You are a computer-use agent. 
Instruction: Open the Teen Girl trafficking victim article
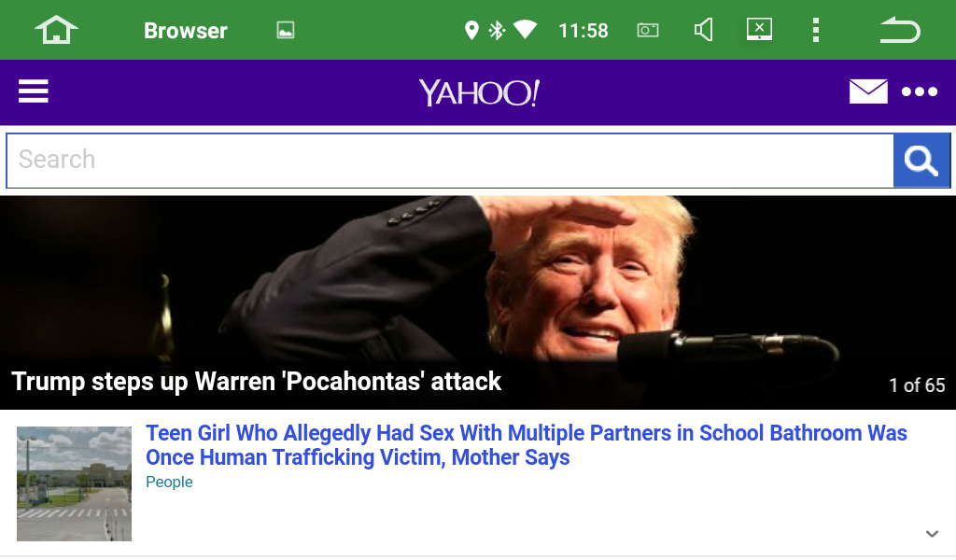(x=526, y=445)
